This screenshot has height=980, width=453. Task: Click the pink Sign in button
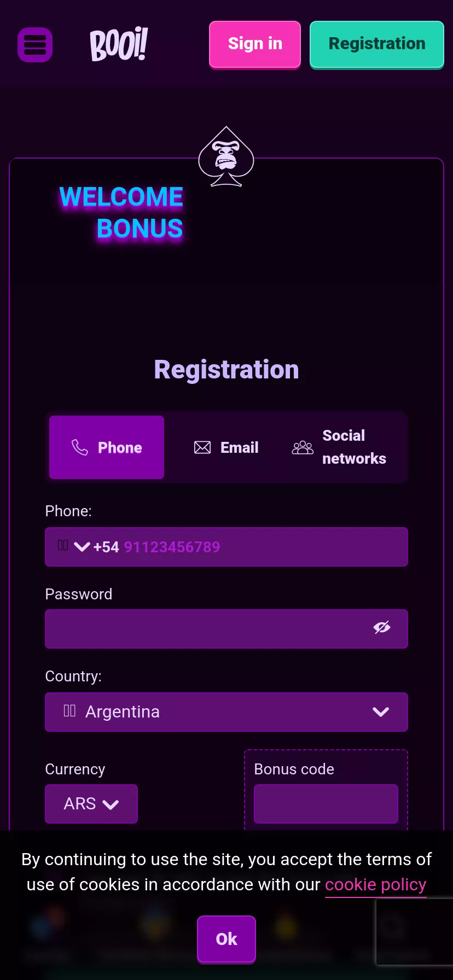click(255, 44)
